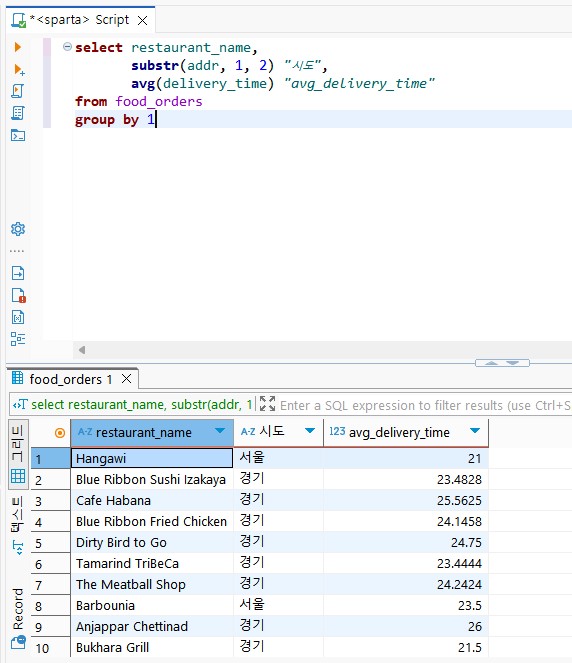572x663 pixels.
Task: Execute SQL statement in new tab icon
Action: (x=19, y=69)
